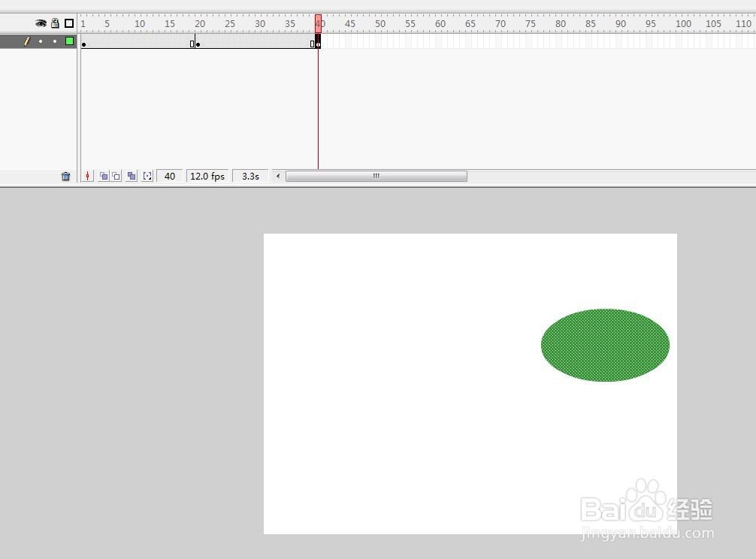Click the layer's green outline color square
This screenshot has width=756, height=559.
coord(69,41)
